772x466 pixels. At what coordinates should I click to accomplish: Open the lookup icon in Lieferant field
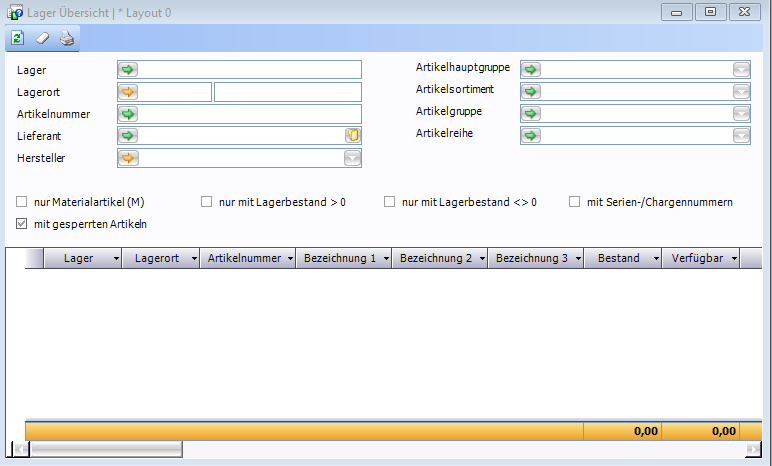[x=352, y=136]
